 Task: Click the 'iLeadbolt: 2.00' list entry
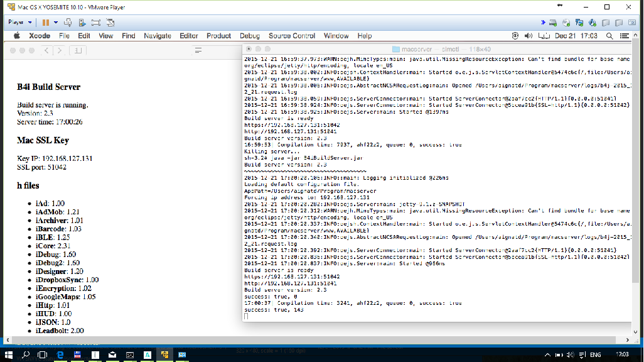pyautogui.click(x=60, y=331)
